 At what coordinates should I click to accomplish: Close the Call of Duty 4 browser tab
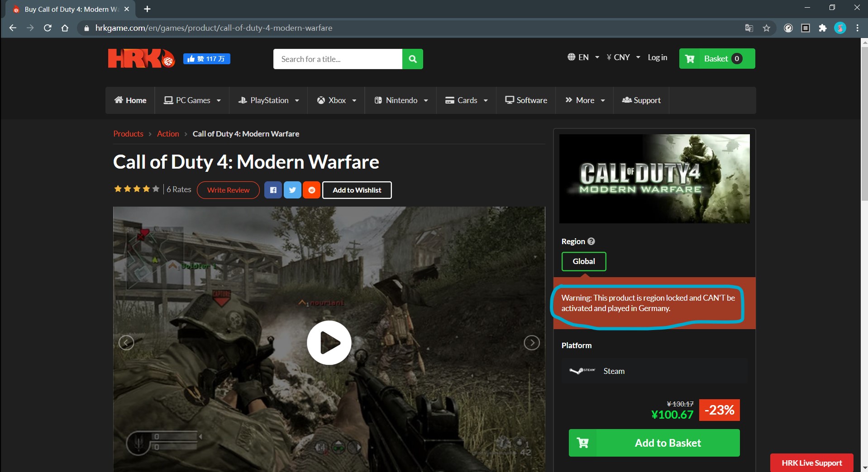tap(127, 9)
